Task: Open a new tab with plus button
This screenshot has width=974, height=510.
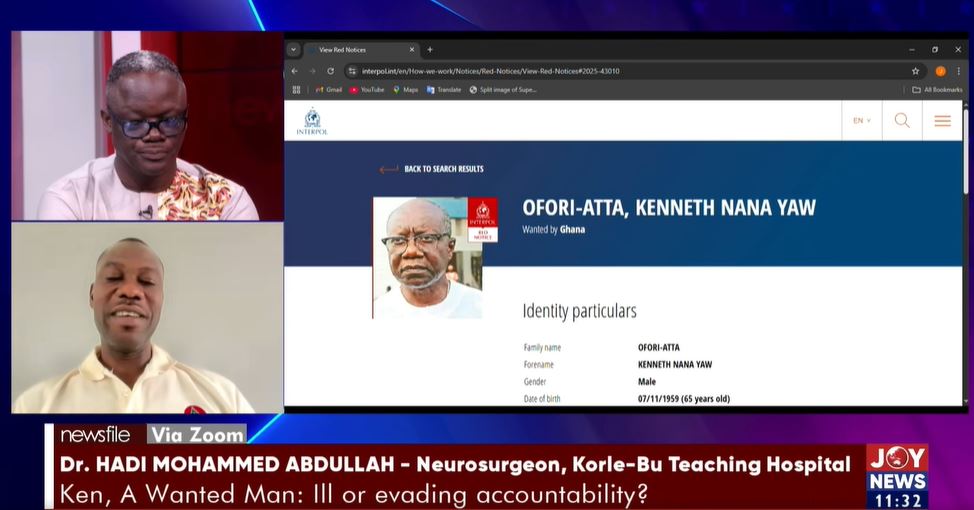Action: point(430,49)
